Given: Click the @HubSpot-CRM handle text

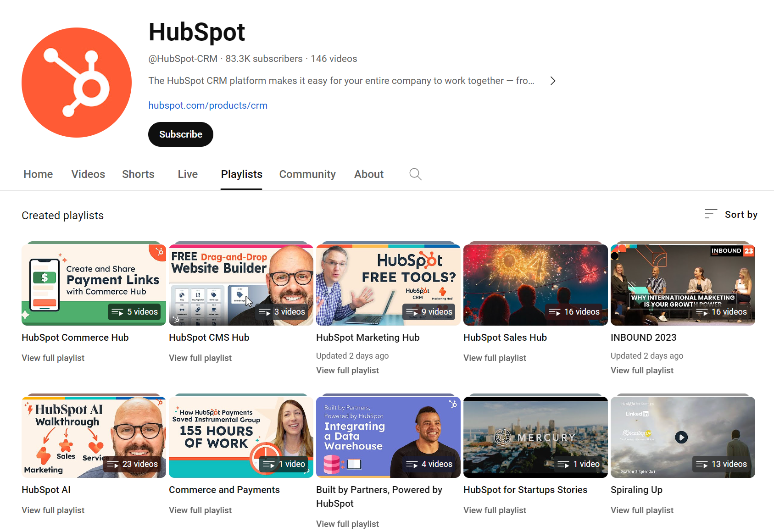Looking at the screenshot, I should tap(183, 59).
